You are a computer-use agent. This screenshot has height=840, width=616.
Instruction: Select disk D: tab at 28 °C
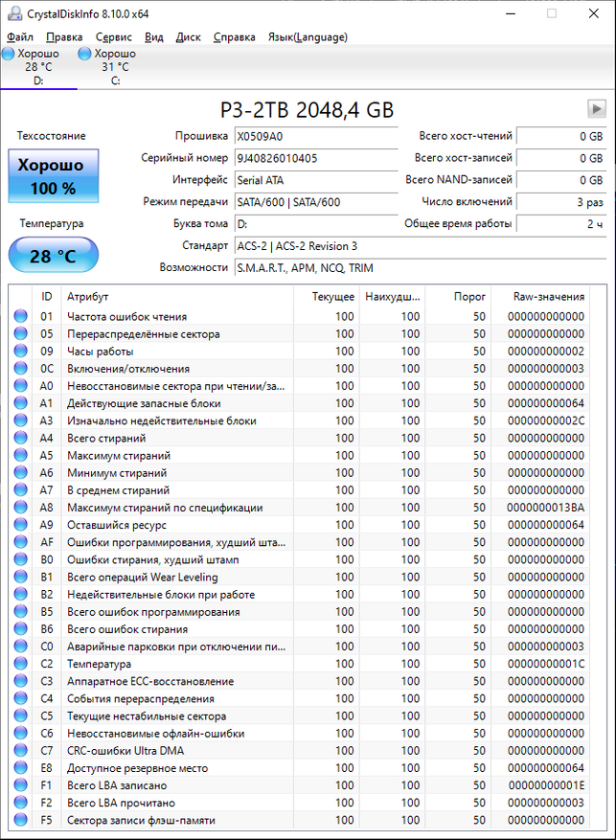pyautogui.click(x=38, y=67)
